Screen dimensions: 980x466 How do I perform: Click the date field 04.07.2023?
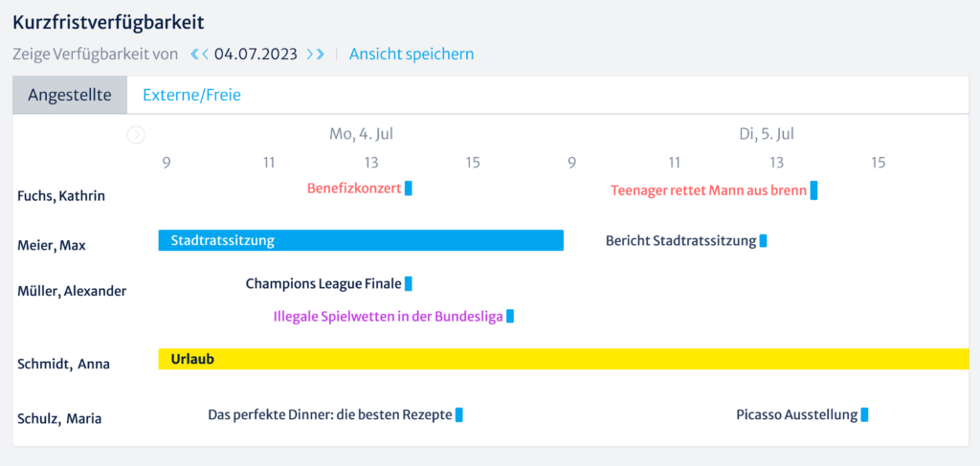point(256,55)
